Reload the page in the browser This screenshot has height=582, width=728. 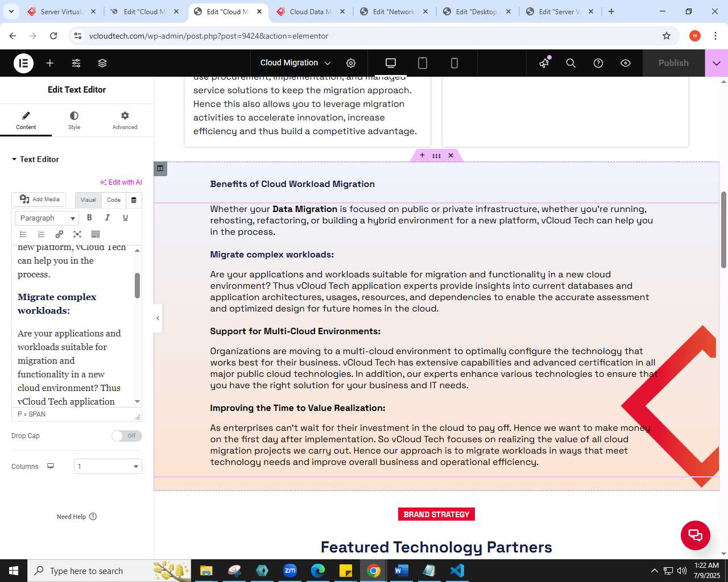click(53, 36)
